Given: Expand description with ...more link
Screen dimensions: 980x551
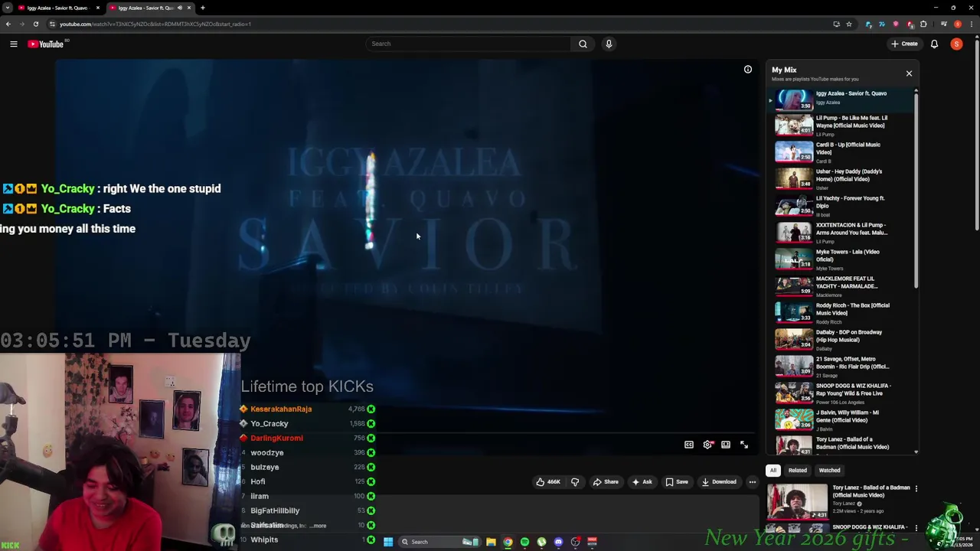Looking at the screenshot, I should point(318,526).
